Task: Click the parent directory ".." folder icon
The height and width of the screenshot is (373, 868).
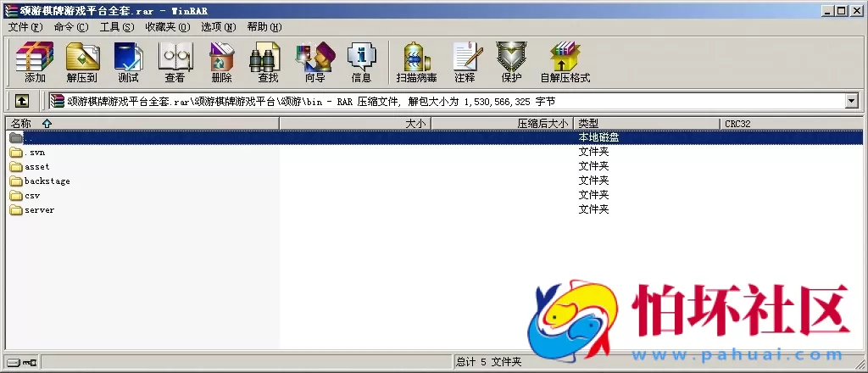Action: pyautogui.click(x=16, y=138)
